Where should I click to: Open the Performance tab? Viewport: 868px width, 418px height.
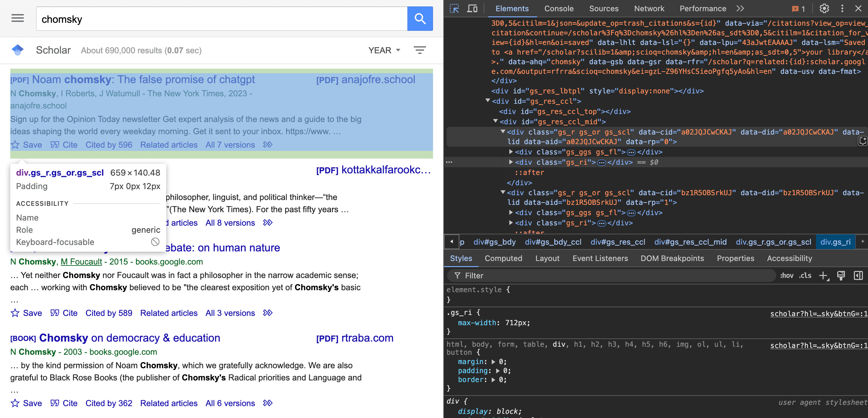(702, 9)
